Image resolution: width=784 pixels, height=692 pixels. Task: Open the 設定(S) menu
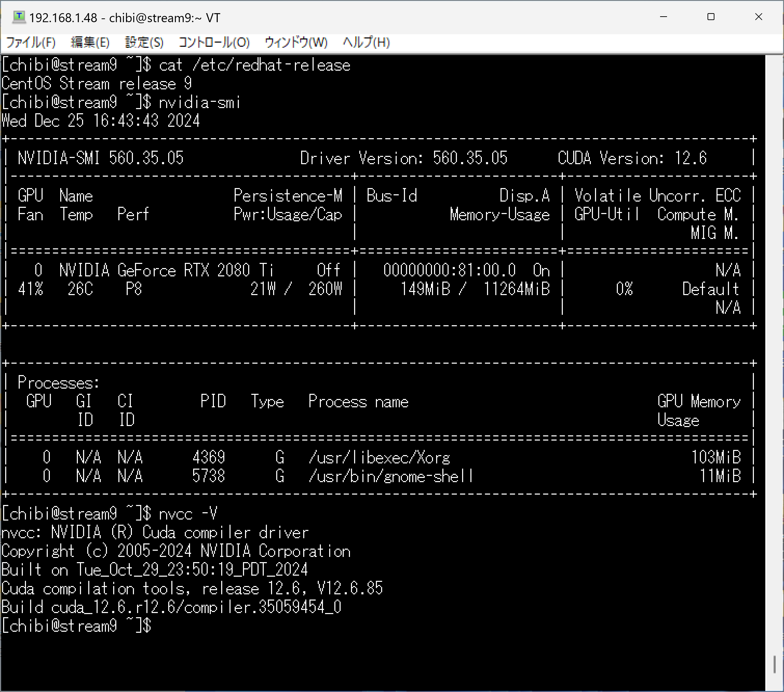coord(144,42)
